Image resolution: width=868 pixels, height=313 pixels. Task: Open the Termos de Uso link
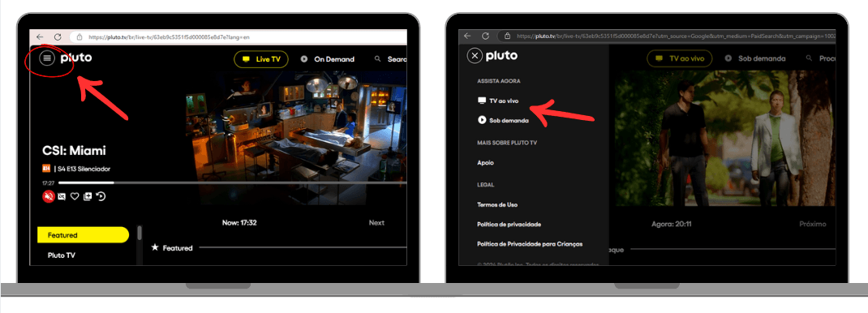tap(497, 204)
